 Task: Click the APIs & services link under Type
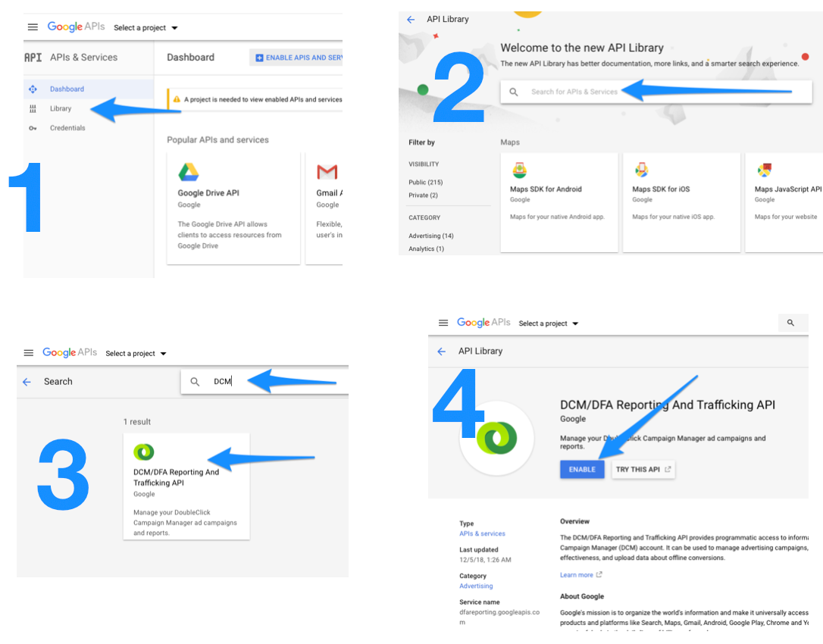point(482,534)
